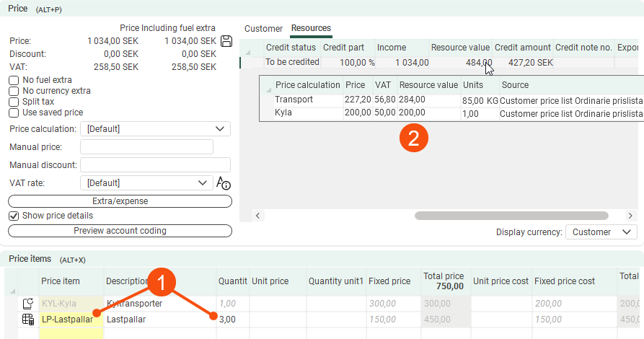Image resolution: width=644 pixels, height=339 pixels.
Task: Click the Extra/expense button
Action: coord(120,201)
